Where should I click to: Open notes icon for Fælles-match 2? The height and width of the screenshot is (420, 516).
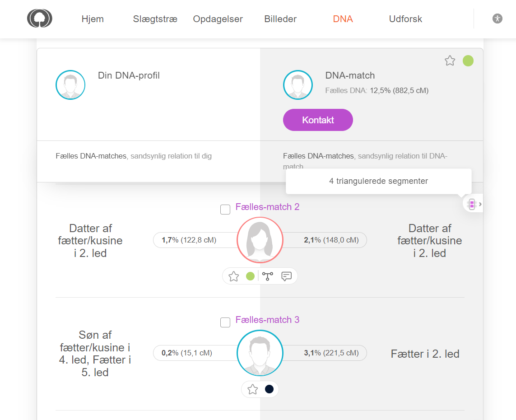pyautogui.click(x=286, y=276)
